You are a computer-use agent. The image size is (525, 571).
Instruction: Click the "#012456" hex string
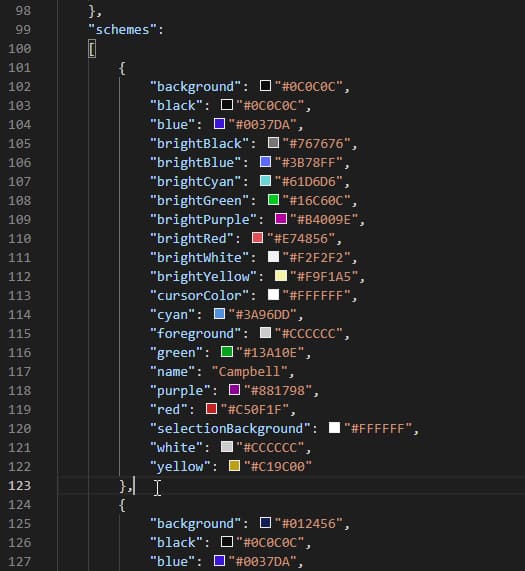click(309, 524)
